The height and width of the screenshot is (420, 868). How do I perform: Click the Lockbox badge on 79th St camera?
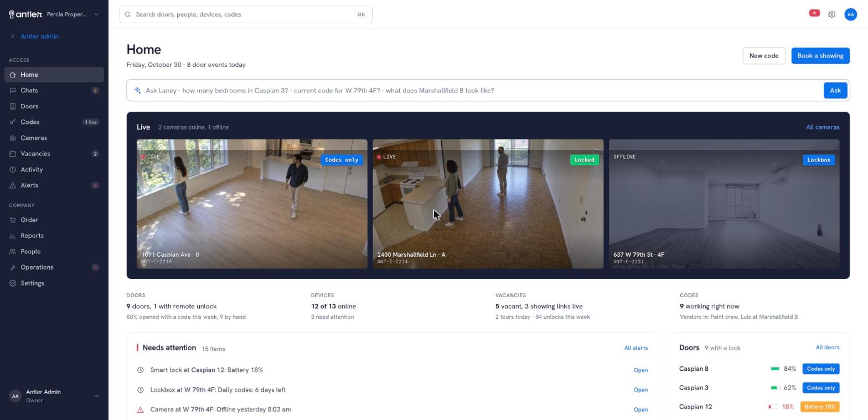tap(818, 160)
